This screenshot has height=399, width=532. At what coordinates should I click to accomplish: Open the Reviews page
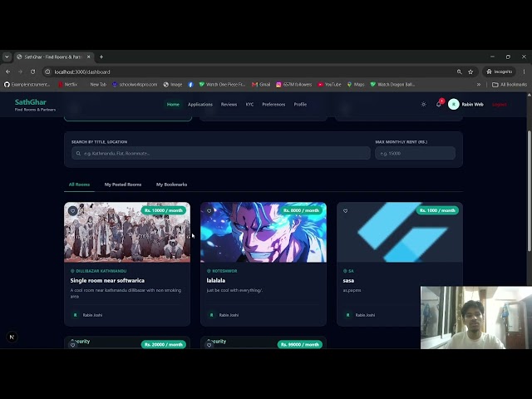[229, 104]
